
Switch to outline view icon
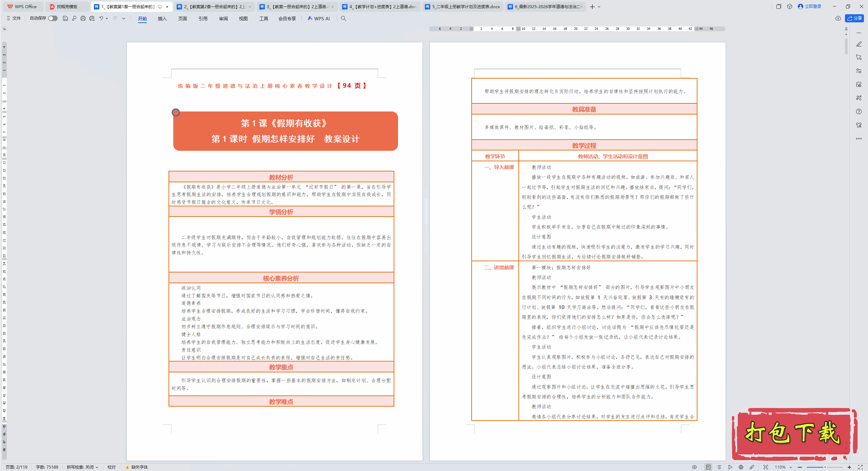coord(719,467)
